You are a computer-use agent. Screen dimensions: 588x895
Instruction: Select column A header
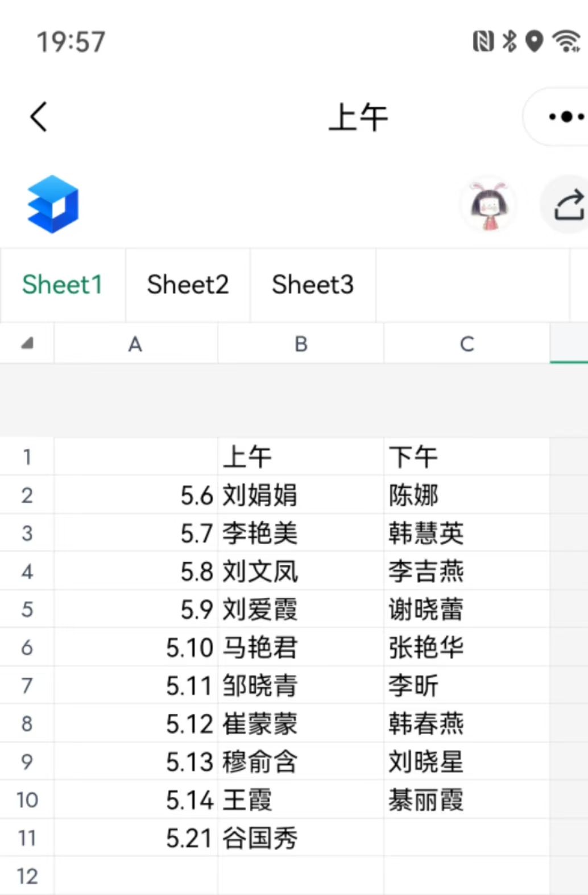tap(135, 343)
